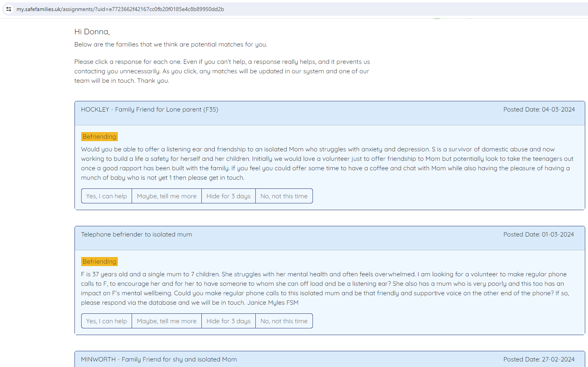Hide Telephone befriender card for 3 days
The image size is (588, 367).
coord(229,321)
